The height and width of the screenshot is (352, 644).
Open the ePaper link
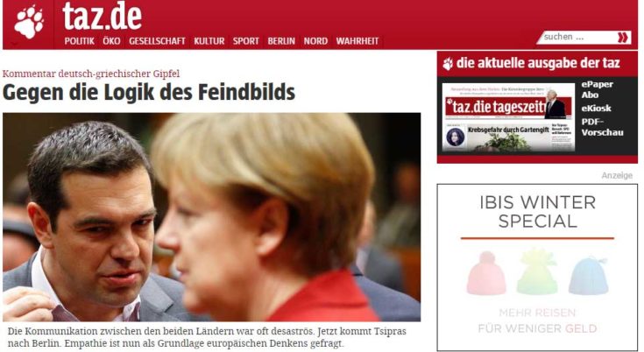pos(597,84)
